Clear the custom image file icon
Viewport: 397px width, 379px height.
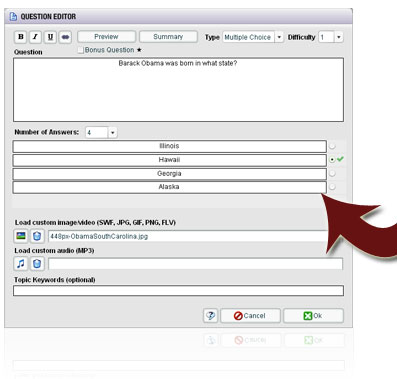[37, 236]
